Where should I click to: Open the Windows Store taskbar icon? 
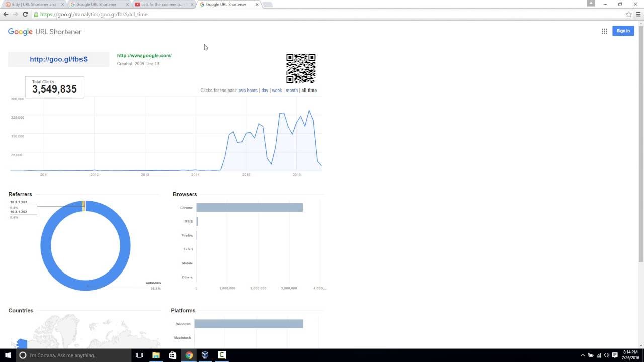(173, 355)
